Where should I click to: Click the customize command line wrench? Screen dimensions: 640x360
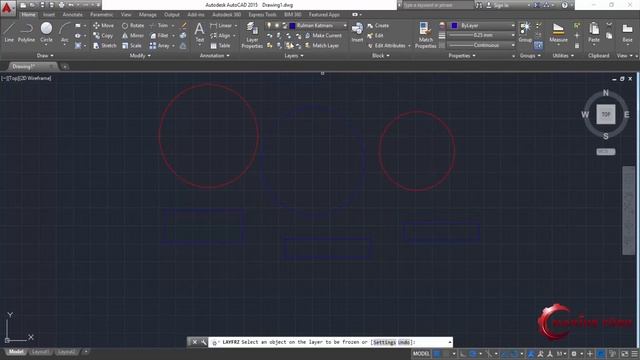pos(203,342)
